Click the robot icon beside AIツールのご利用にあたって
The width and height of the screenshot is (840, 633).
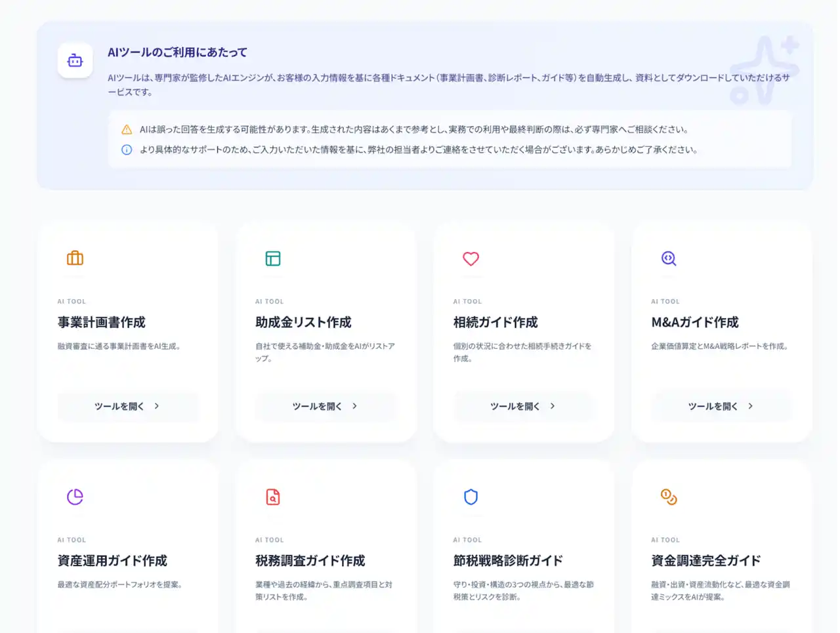coord(75,61)
